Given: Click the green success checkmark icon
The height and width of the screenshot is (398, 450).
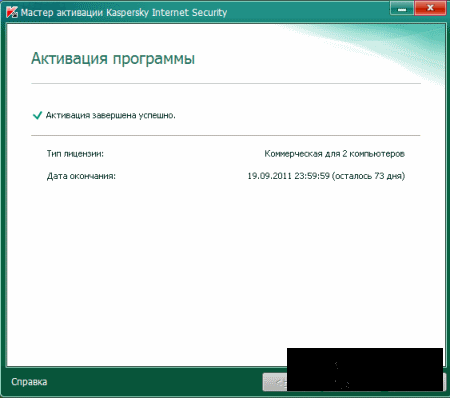Looking at the screenshot, I should click(37, 115).
